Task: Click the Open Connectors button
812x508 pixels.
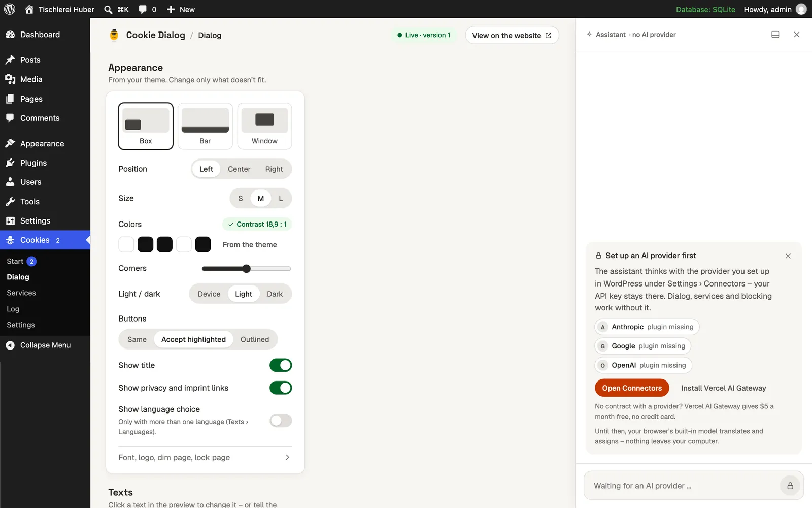Action: (x=632, y=388)
